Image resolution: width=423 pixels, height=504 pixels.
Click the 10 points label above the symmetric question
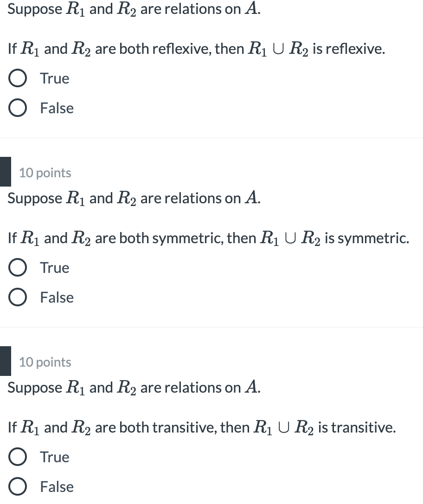[45, 172]
